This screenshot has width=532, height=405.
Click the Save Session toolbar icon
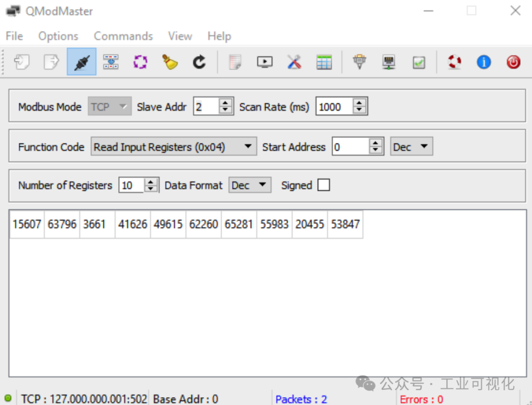51,62
